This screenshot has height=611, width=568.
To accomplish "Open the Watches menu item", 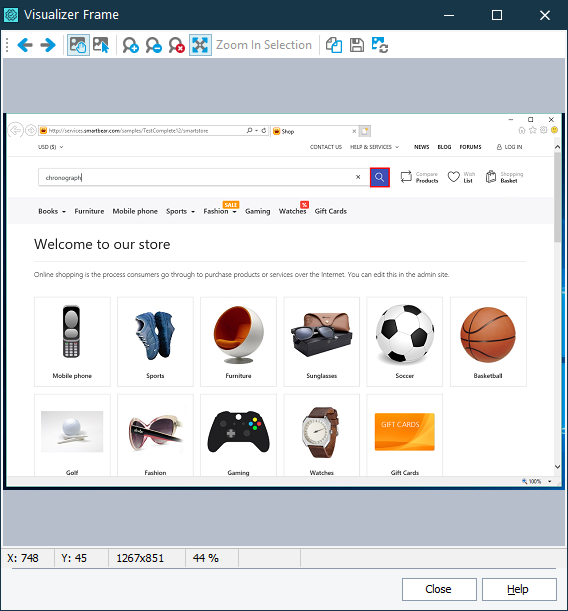I will 292,211.
